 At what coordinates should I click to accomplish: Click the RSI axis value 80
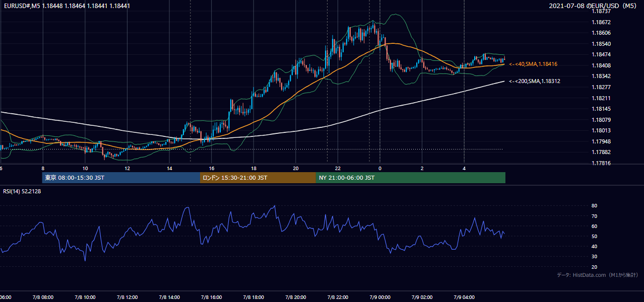click(x=595, y=206)
